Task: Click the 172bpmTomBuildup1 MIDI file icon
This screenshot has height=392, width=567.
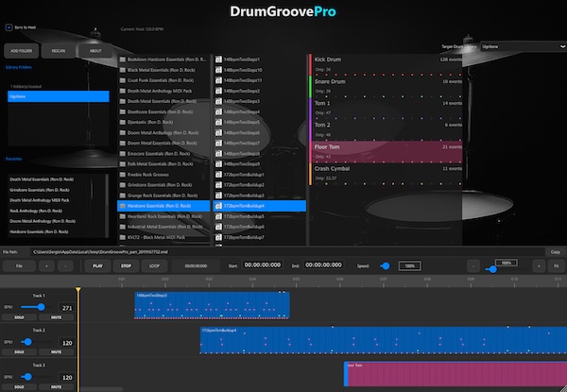Action: pos(218,175)
